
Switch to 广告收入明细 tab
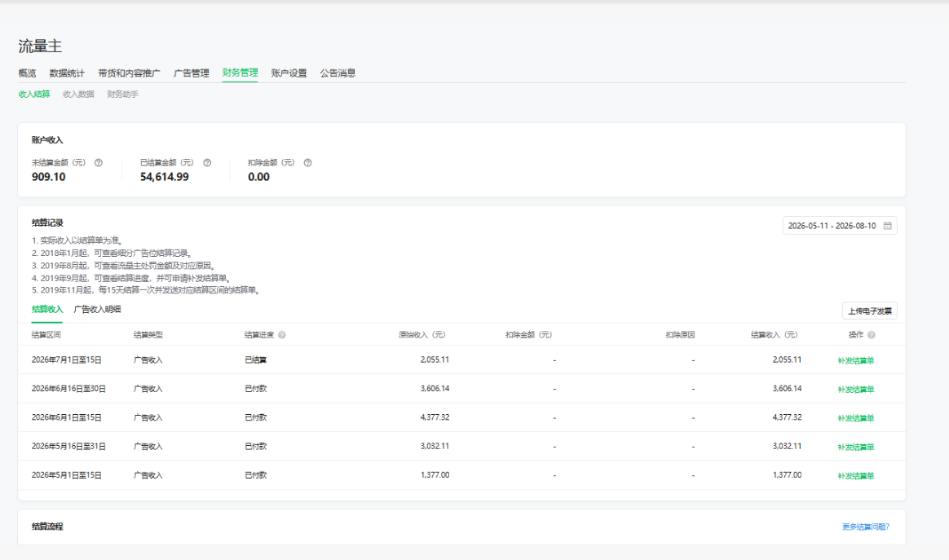pos(98,310)
